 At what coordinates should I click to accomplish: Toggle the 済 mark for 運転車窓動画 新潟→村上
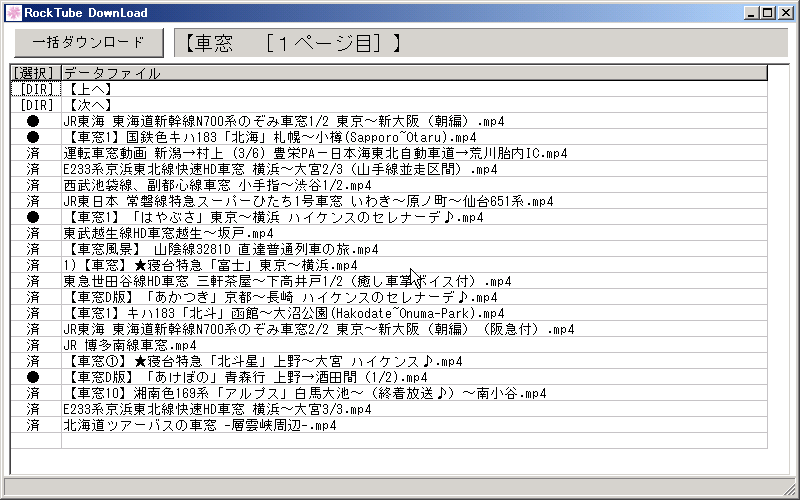coord(33,153)
